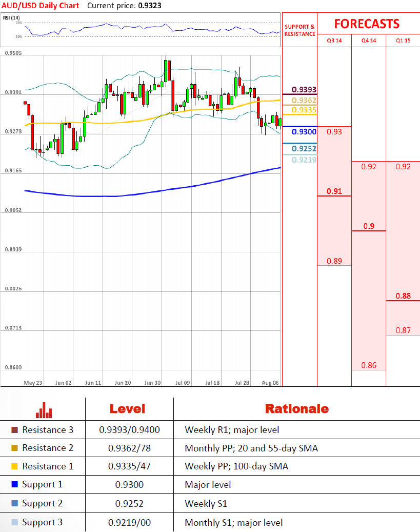Click the level cell 0.9219/00

129,522
